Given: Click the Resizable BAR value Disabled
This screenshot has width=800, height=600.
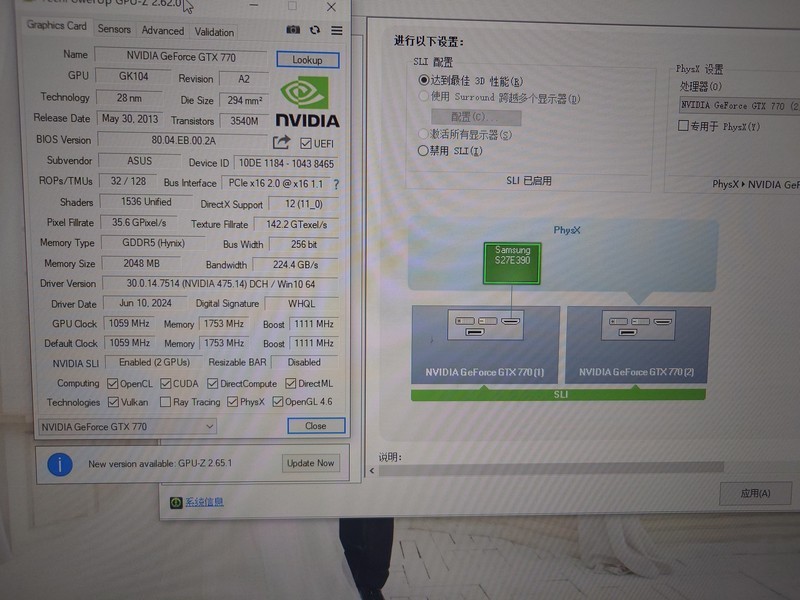Looking at the screenshot, I should 304,362.
